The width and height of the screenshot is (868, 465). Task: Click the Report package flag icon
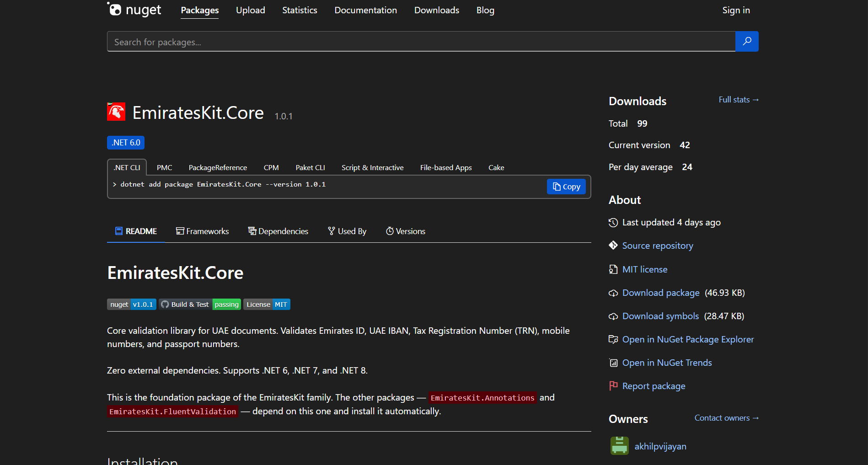[613, 386]
